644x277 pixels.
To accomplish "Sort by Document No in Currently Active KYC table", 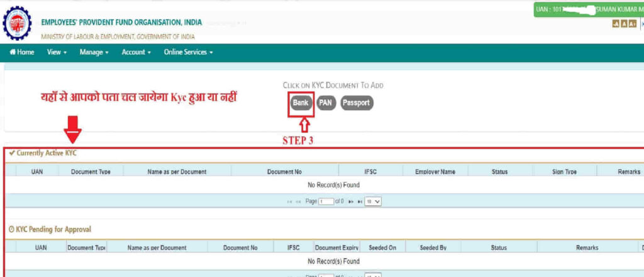I will 284,172.
